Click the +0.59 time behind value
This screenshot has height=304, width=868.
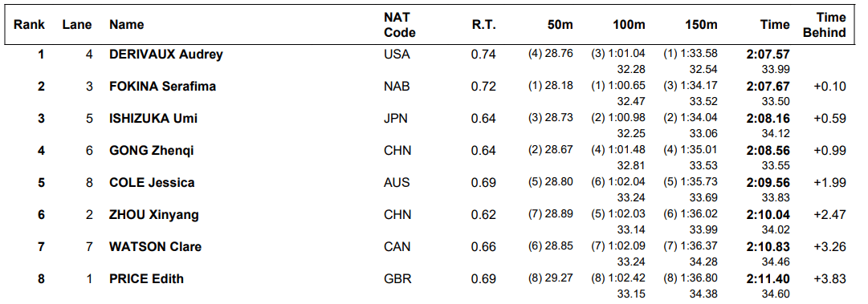click(x=829, y=118)
